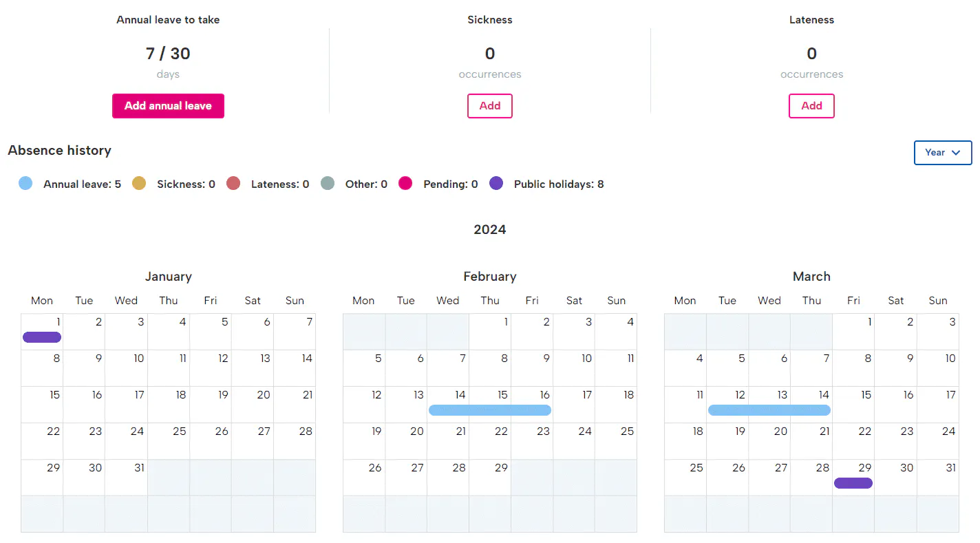
Task: Select the February annual leave bar
Action: (x=489, y=410)
